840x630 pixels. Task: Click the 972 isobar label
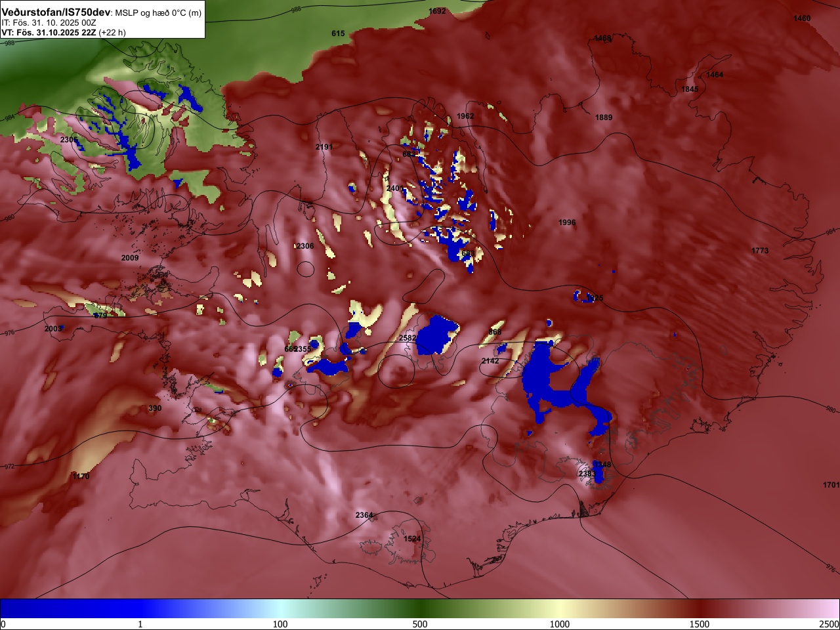click(x=9, y=467)
